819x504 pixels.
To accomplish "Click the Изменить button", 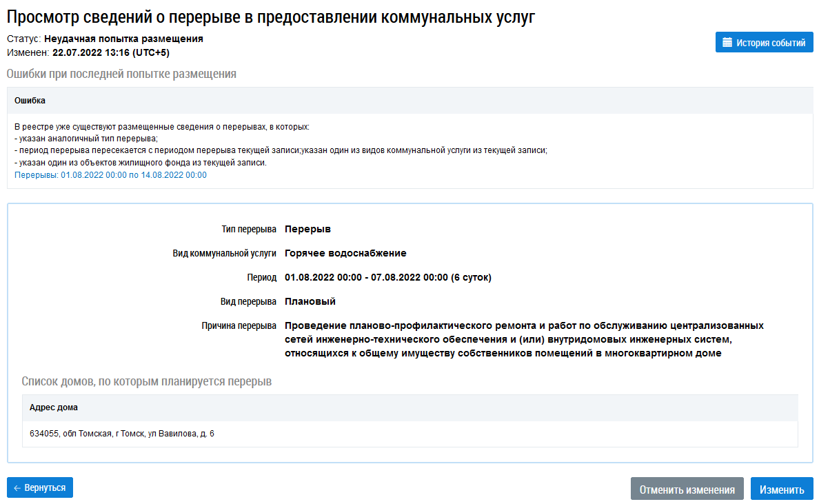I will (781, 490).
